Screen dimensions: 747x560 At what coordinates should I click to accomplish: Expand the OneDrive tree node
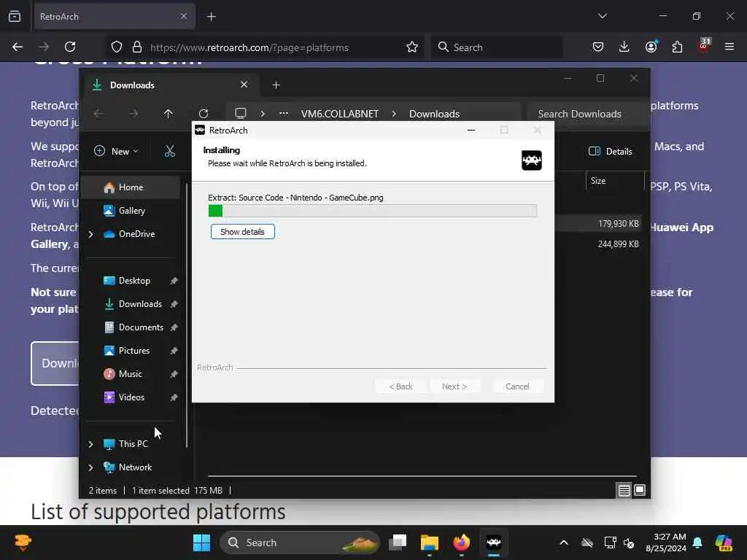[90, 234]
